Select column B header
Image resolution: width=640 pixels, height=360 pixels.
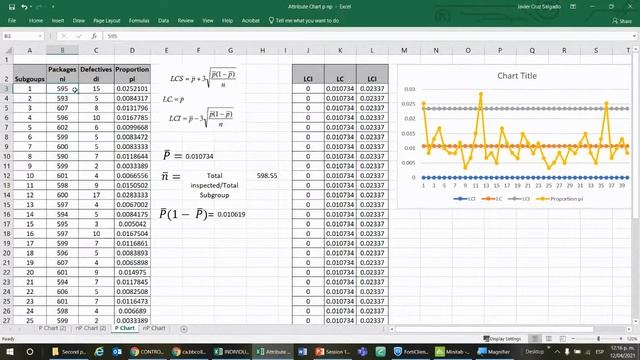[62, 50]
